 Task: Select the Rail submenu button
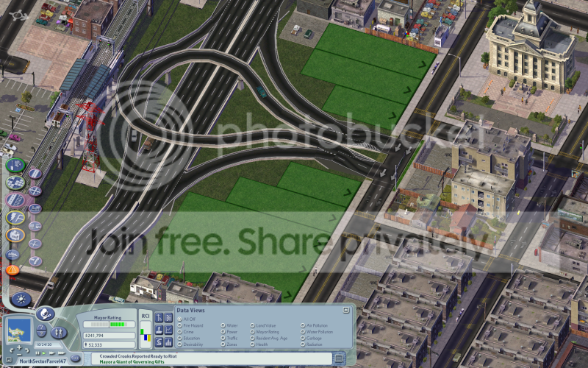(x=35, y=208)
